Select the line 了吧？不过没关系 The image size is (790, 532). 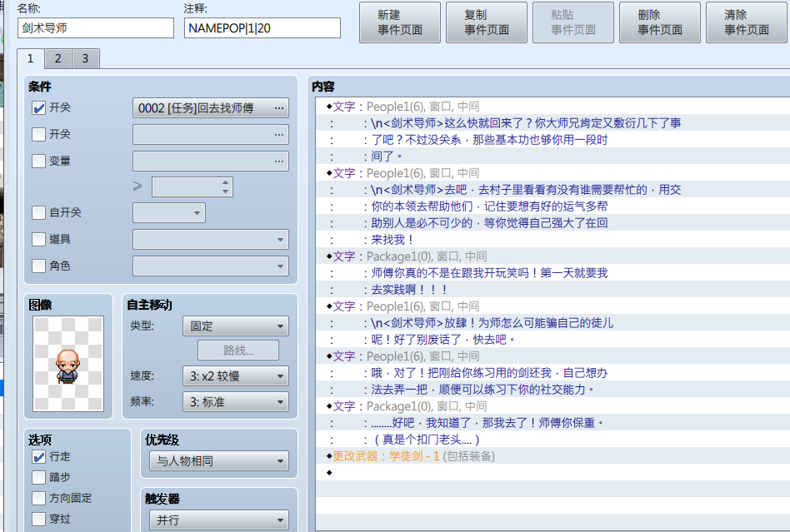[x=552, y=140]
